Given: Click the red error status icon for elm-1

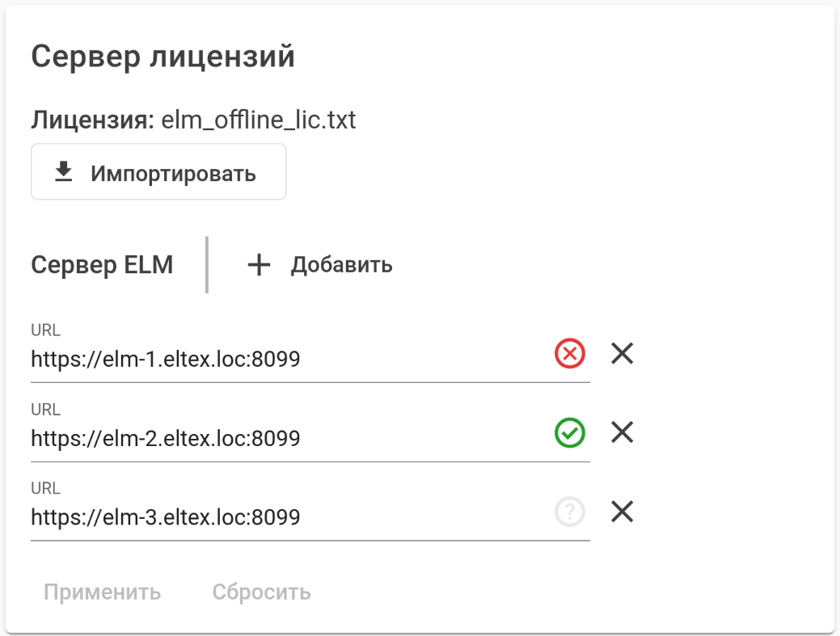Looking at the screenshot, I should click(570, 354).
